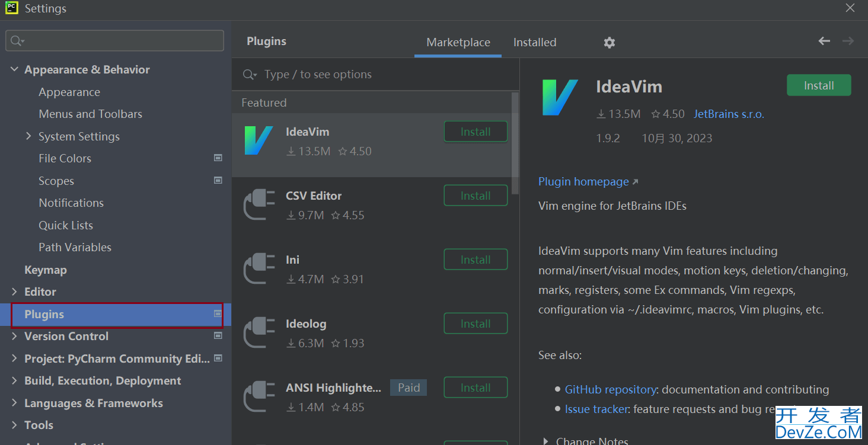Expand the Languages & Frameworks section
The width and height of the screenshot is (868, 445).
point(14,403)
